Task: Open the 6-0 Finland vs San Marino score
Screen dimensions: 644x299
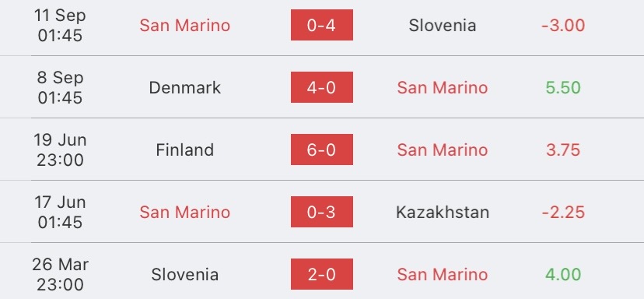Action: 321,149
